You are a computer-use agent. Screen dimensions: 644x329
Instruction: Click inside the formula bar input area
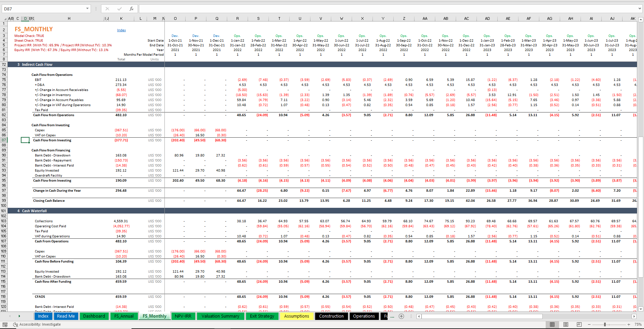point(388,9)
